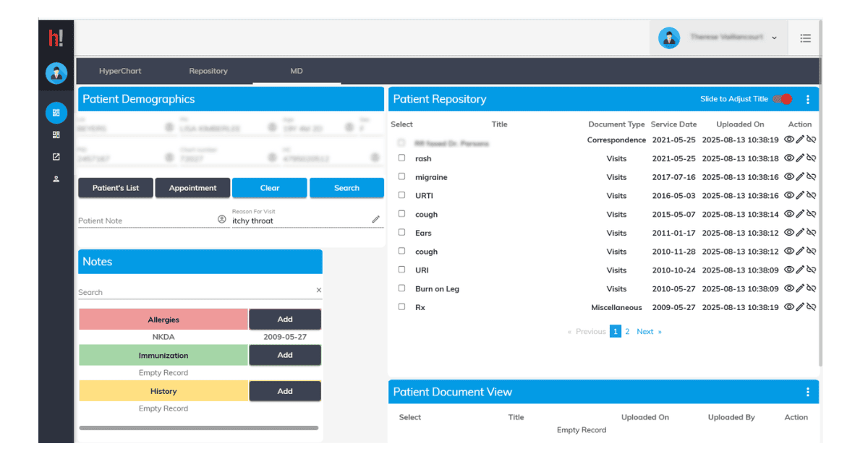Go to page 2 of repository
The image size is (868, 454).
click(627, 332)
